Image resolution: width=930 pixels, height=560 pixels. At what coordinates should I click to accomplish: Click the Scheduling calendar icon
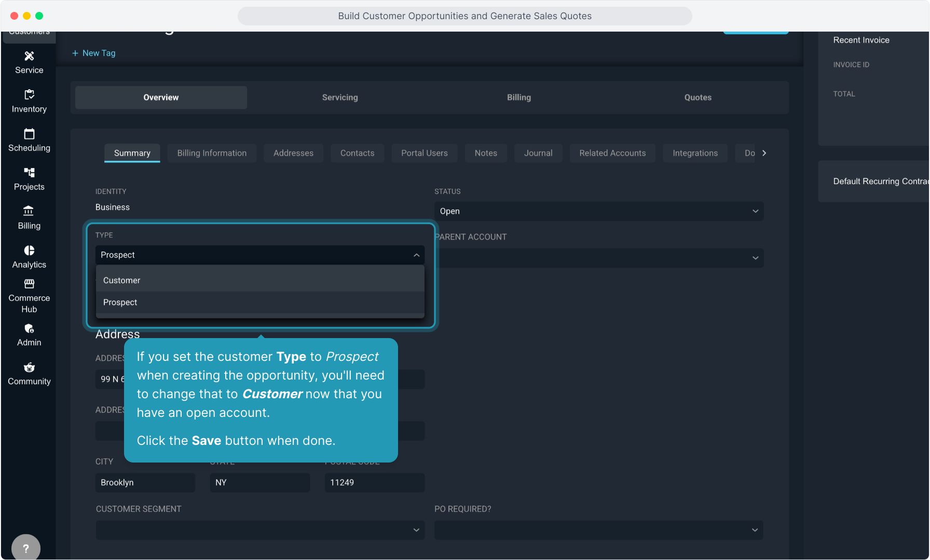[x=29, y=134]
